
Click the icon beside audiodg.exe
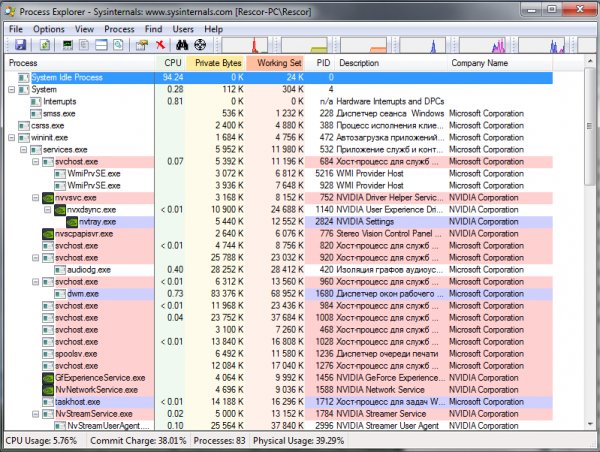(60, 270)
